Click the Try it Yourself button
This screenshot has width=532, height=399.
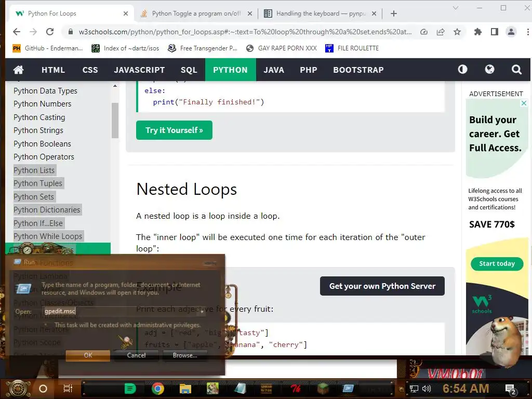pos(174,130)
